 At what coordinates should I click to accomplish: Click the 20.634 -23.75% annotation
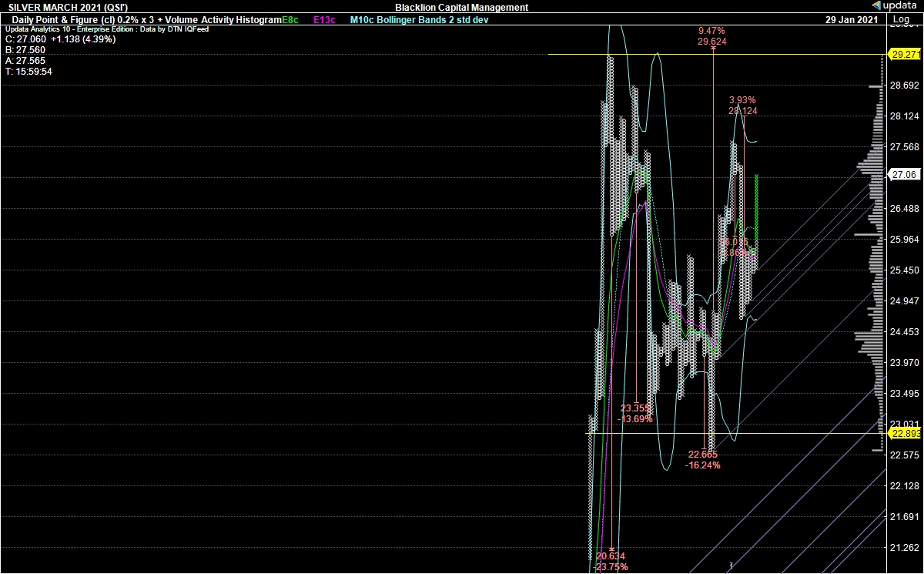coord(611,562)
